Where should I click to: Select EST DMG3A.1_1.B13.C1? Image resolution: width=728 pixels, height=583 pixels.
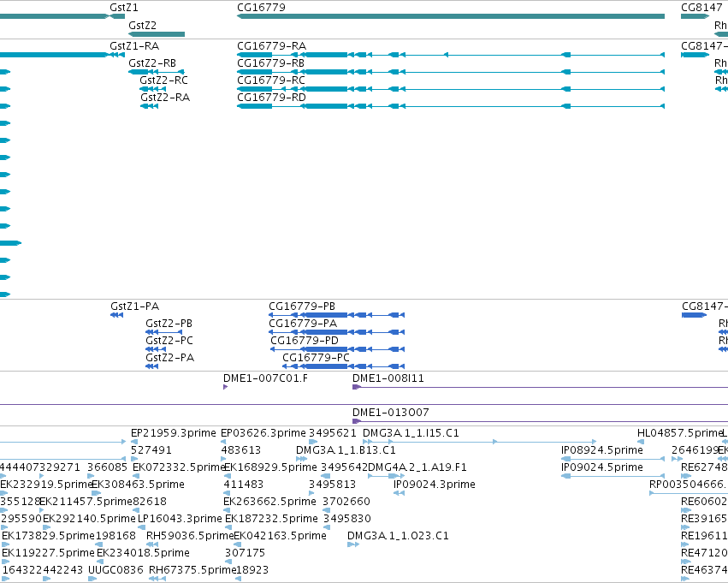[x=346, y=450]
